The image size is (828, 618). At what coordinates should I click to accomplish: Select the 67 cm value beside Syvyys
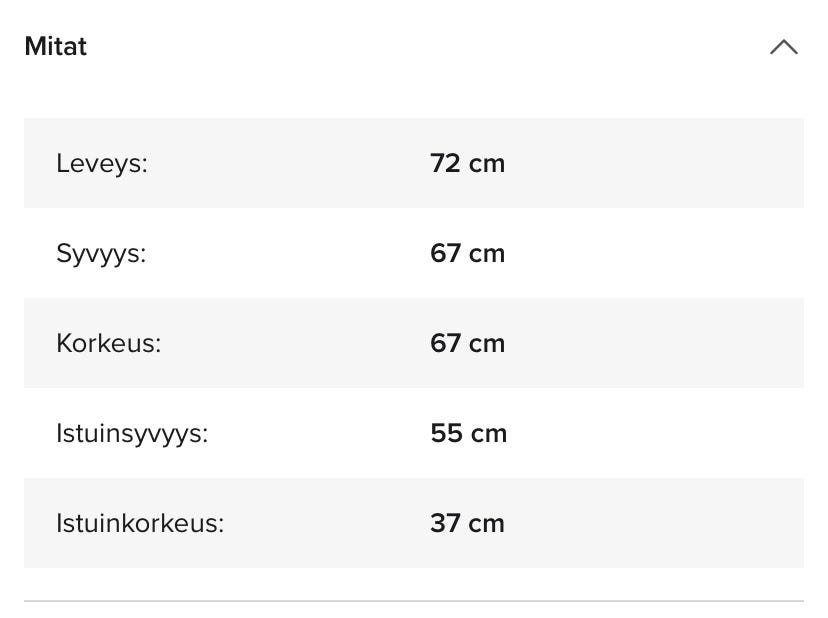point(467,253)
